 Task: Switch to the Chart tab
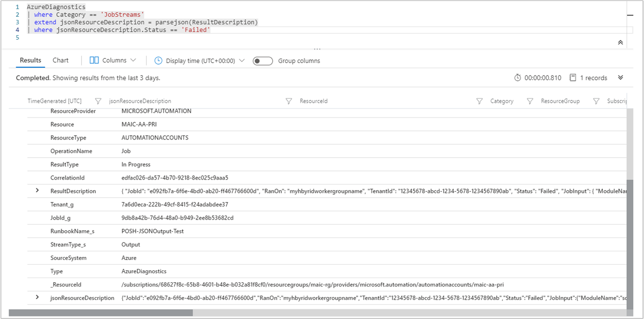click(x=60, y=60)
